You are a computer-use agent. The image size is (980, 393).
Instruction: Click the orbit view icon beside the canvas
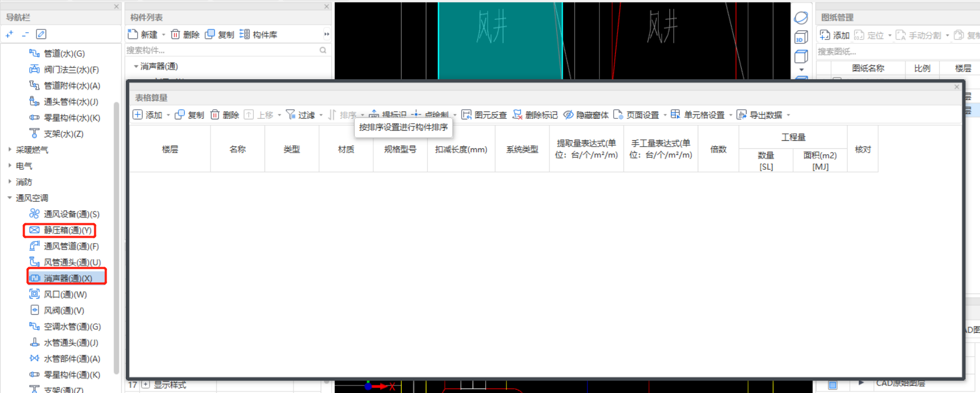click(801, 18)
